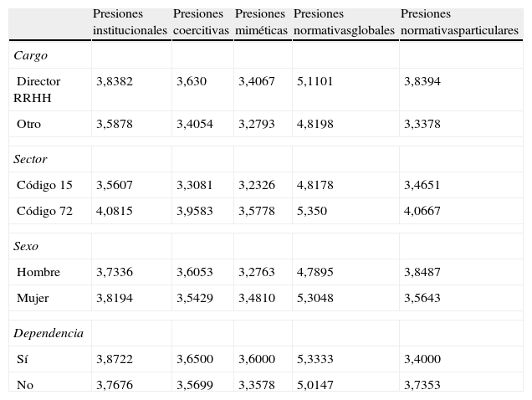This screenshot has width=532, height=400.
Task: Click the Mujer row label
Action: coord(33,298)
